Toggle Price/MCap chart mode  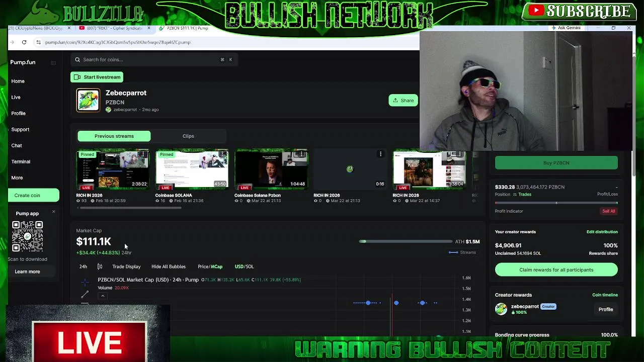210,266
